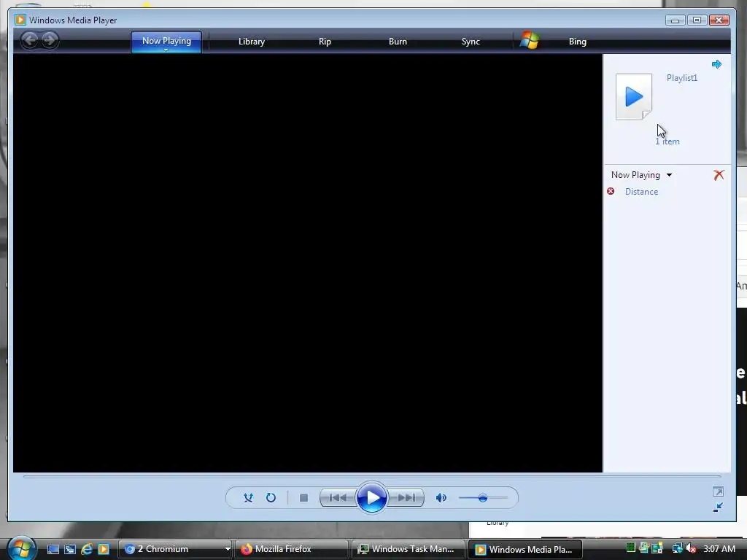Click the Playlist1 title link
Image resolution: width=747 pixels, height=560 pixels.
[x=682, y=77]
